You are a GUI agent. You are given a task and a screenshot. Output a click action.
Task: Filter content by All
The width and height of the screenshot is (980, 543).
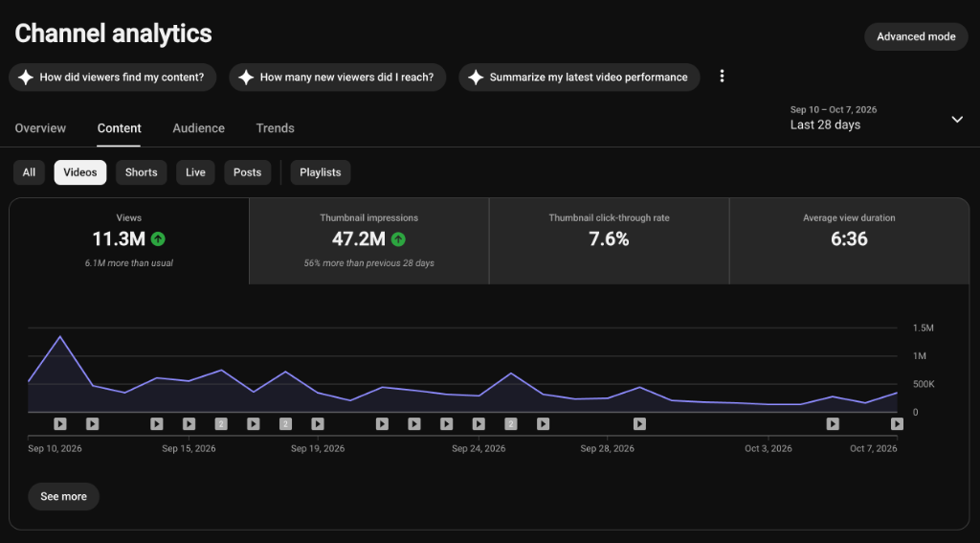[x=29, y=172]
